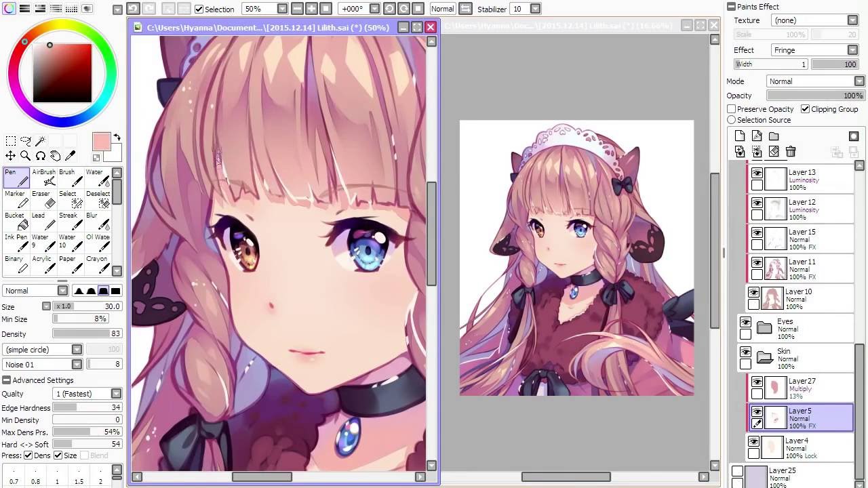The height and width of the screenshot is (488, 868).
Task: Enable Preserve Opacity checkbox
Action: pyautogui.click(x=731, y=108)
